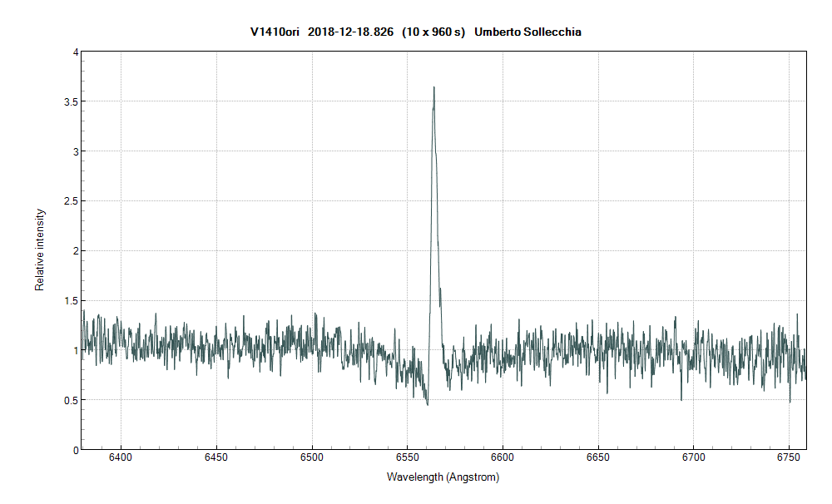Click the chart title V1410ori
Image resolution: width=832 pixels, height=504 pixels.
tap(275, 32)
